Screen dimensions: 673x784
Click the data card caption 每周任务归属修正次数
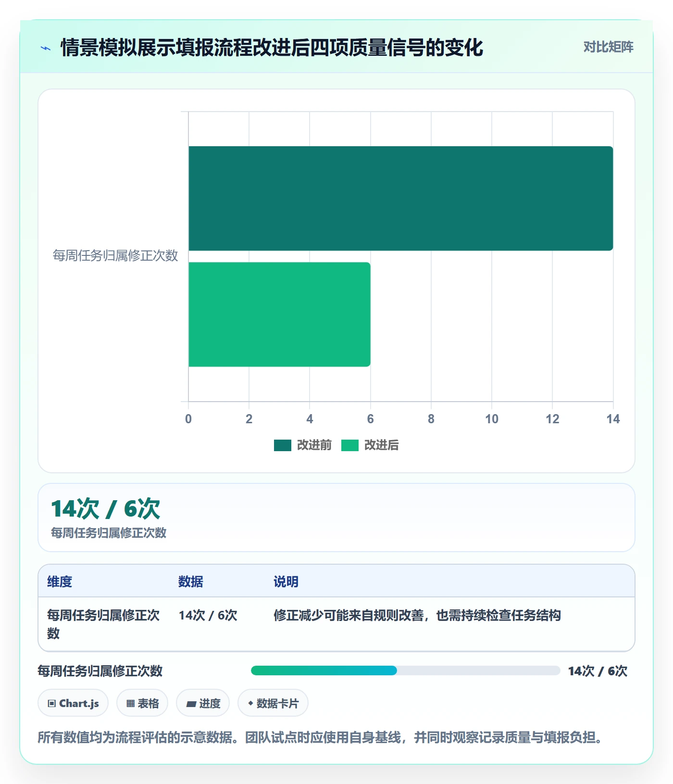(x=109, y=533)
